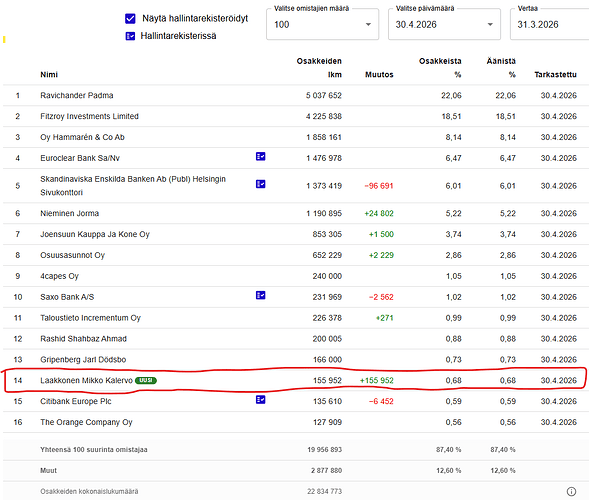The width and height of the screenshot is (589, 500).
Task: Open the Valitse omistajien määrä dropdown
Action: (322, 24)
